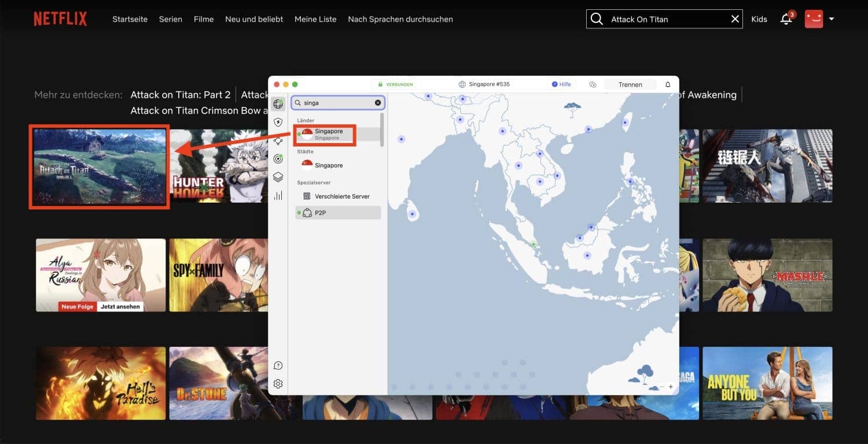
Task: Open the Attack on Titan thumbnail
Action: 100,167
